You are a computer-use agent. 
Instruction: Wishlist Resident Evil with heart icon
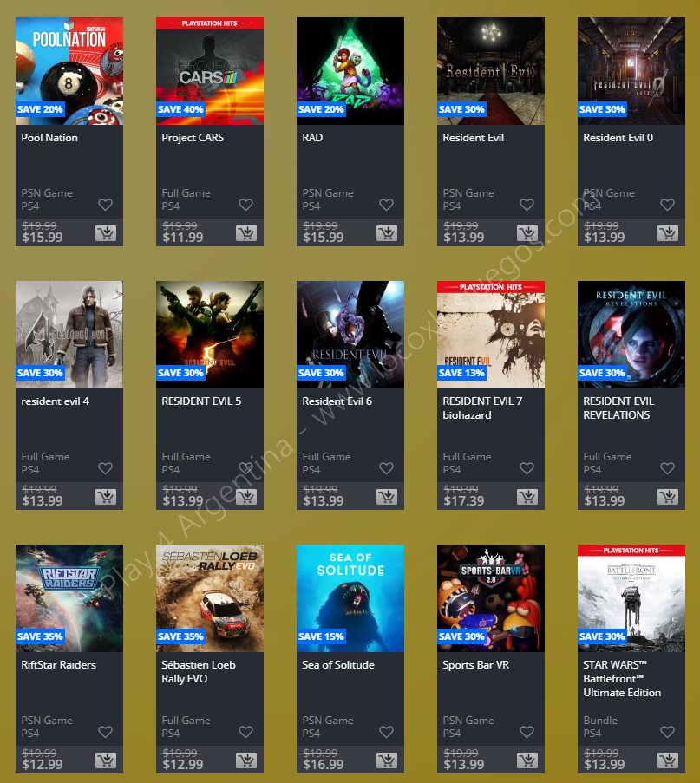[527, 205]
